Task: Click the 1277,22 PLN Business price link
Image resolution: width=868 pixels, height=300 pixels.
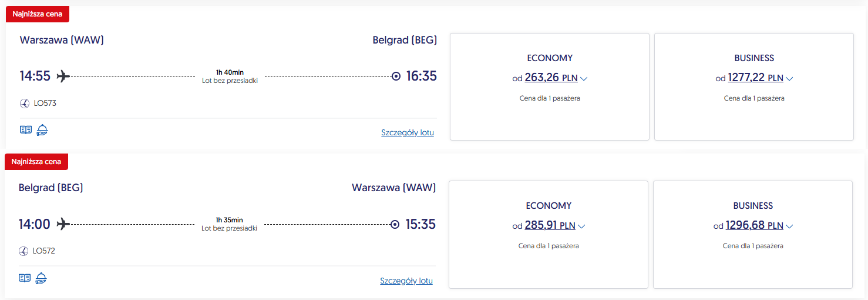Action: pos(755,78)
